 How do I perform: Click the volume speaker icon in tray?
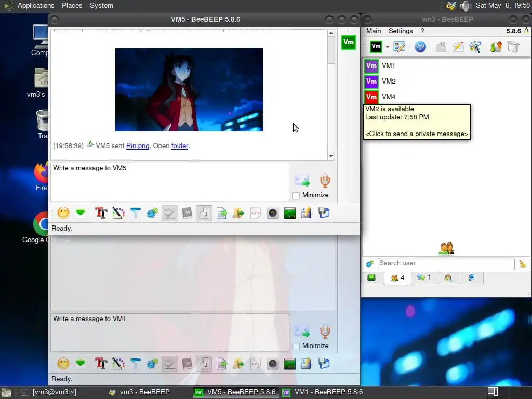(x=465, y=6)
